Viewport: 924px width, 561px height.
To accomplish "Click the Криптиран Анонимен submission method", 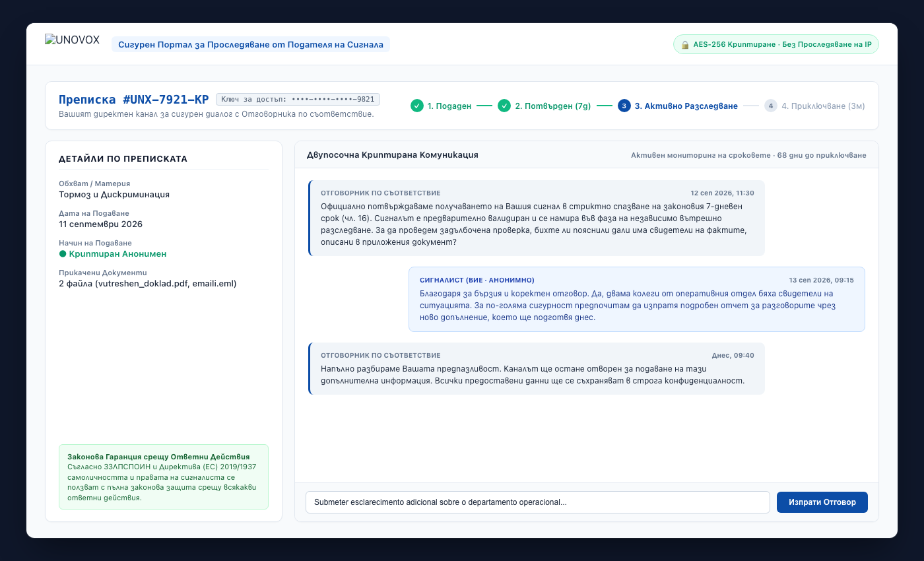I will (113, 254).
